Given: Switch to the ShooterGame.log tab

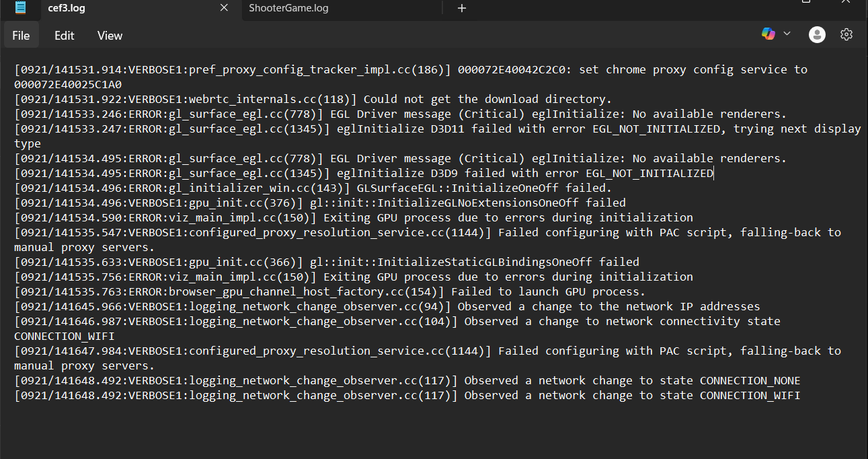Looking at the screenshot, I should [x=288, y=8].
